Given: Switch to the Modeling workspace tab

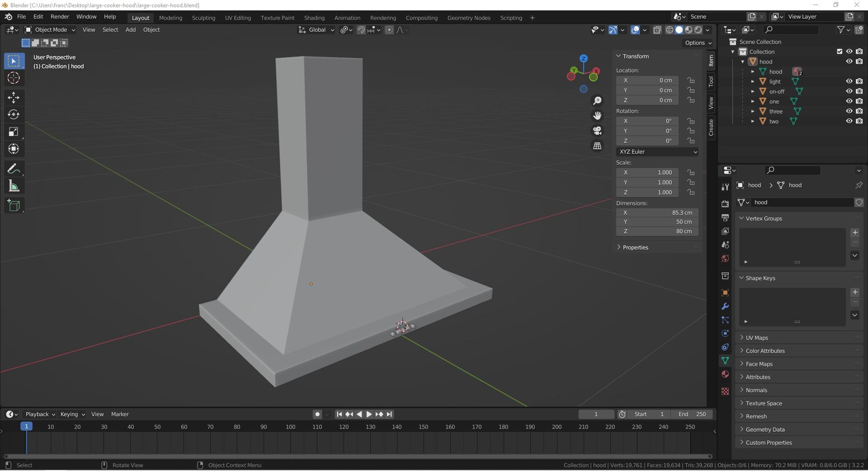Looking at the screenshot, I should click(170, 18).
